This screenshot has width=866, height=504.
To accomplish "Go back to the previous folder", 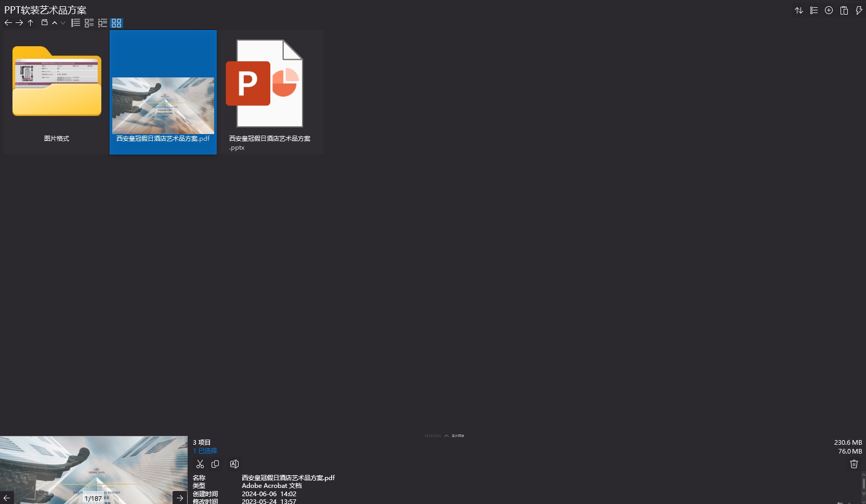I will click(x=8, y=23).
